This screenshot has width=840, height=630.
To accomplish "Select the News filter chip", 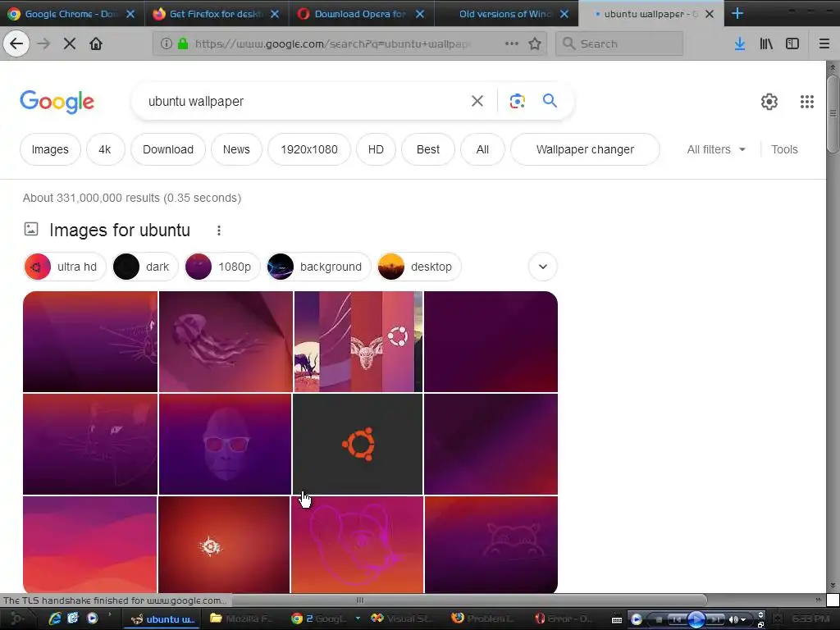I will click(236, 149).
